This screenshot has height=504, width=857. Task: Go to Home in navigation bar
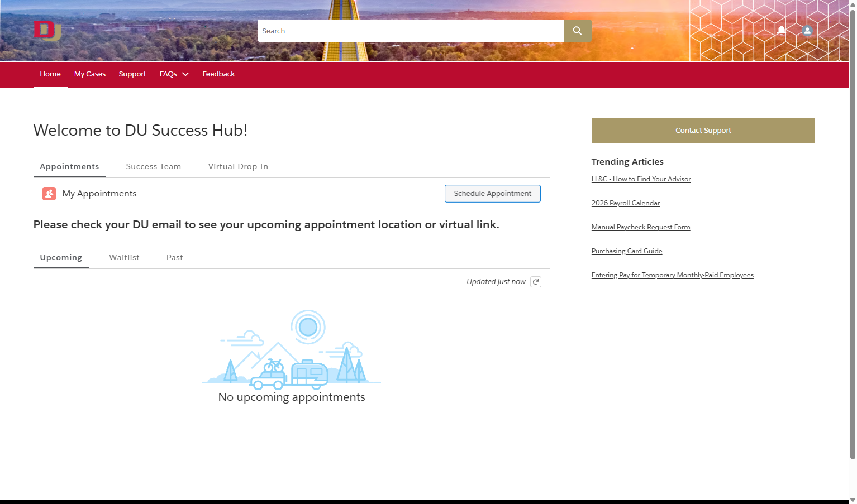point(50,74)
